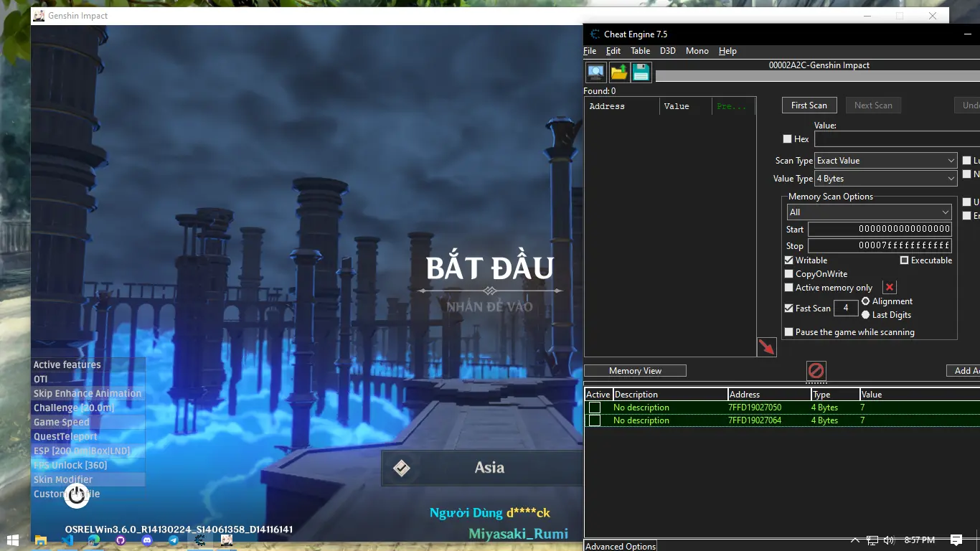This screenshot has height=551, width=980.
Task: Open File Explorer from the taskbar
Action: (41, 540)
